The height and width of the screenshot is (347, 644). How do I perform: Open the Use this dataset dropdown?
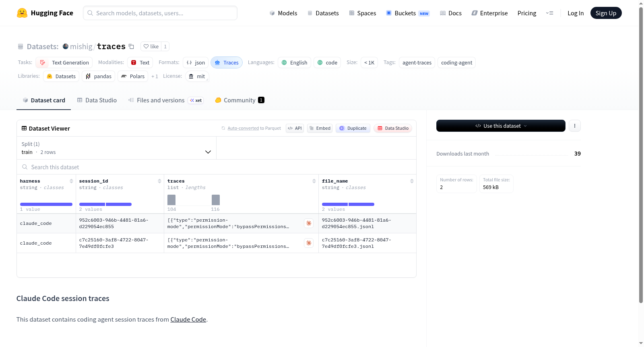click(x=501, y=126)
